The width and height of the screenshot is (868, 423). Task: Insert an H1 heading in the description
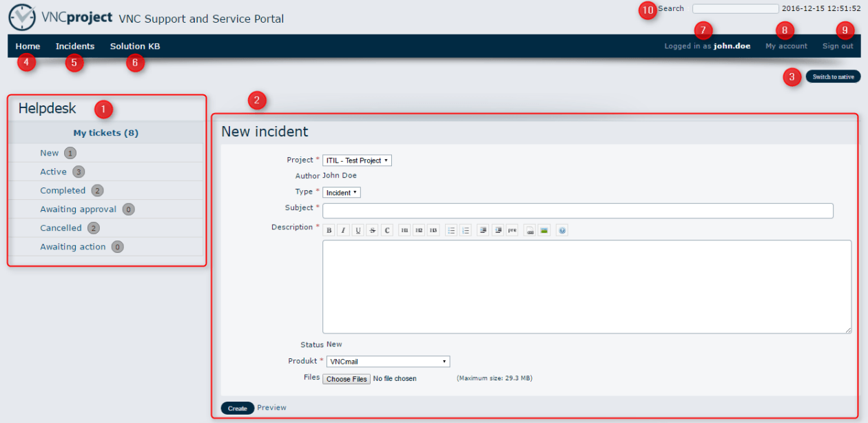click(404, 230)
